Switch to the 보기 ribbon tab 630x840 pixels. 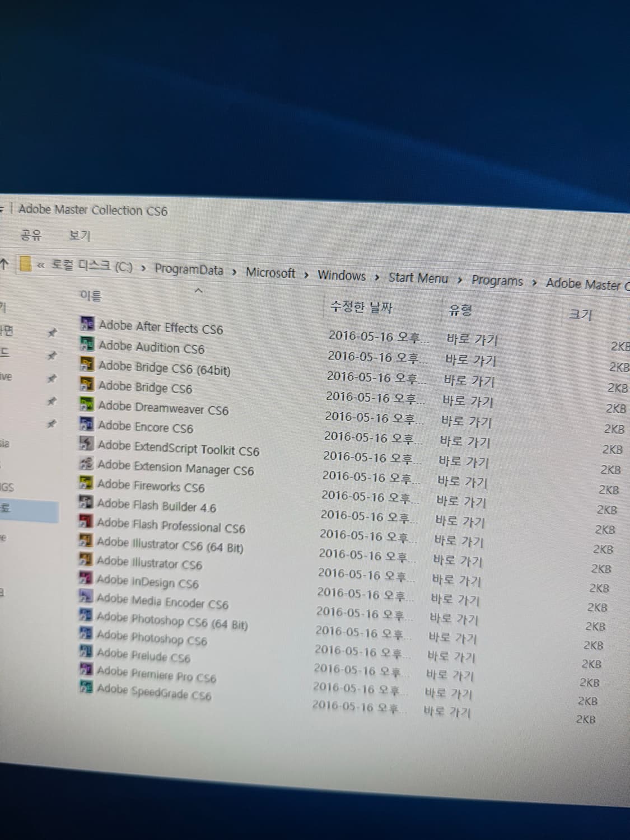[79, 235]
